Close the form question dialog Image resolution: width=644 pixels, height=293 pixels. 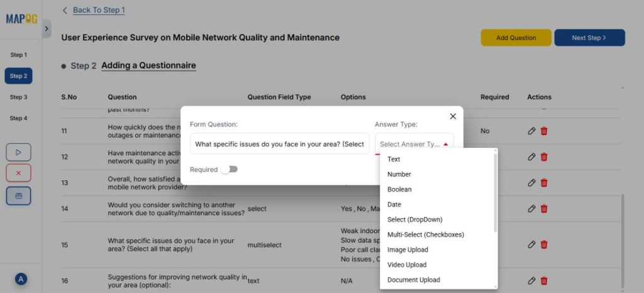tap(453, 116)
